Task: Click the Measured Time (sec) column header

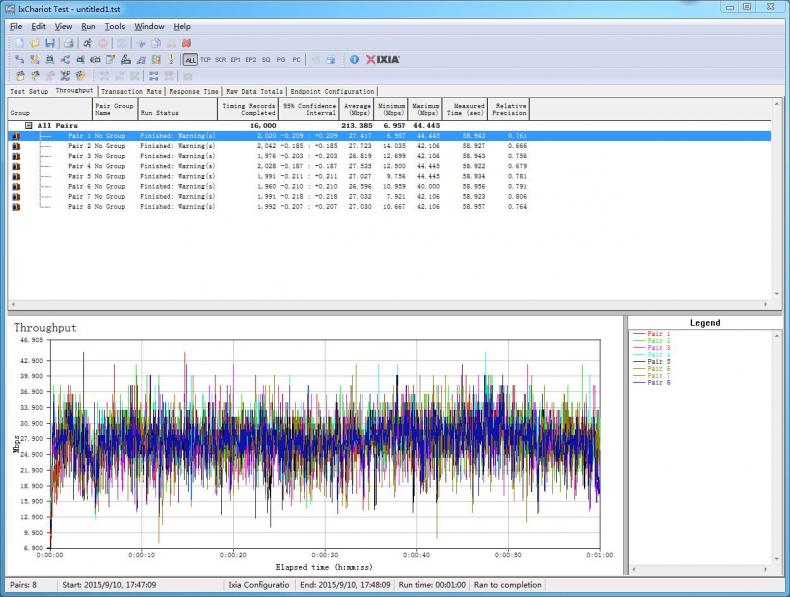Action: 465,109
